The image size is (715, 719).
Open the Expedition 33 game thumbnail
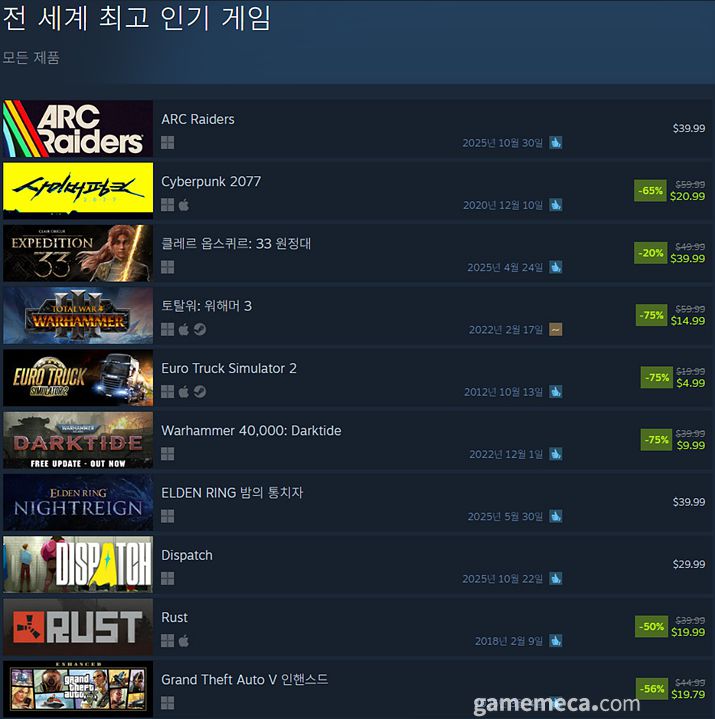[78, 253]
